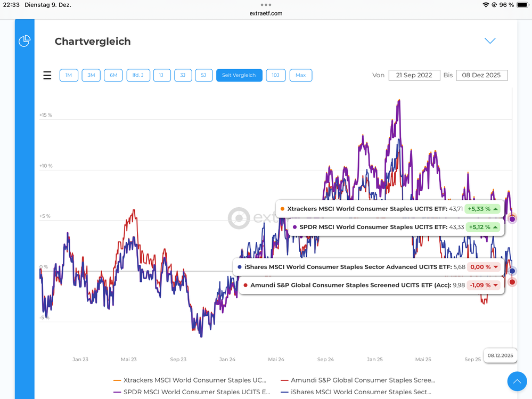The width and height of the screenshot is (532, 399).
Task: Select the 3J time range
Action: pyautogui.click(x=183, y=75)
